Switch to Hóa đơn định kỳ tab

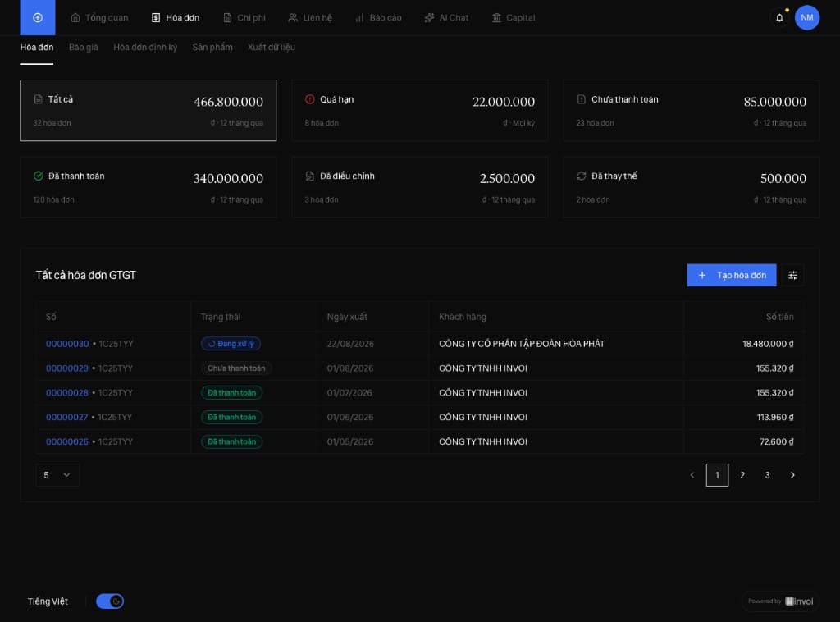point(145,47)
